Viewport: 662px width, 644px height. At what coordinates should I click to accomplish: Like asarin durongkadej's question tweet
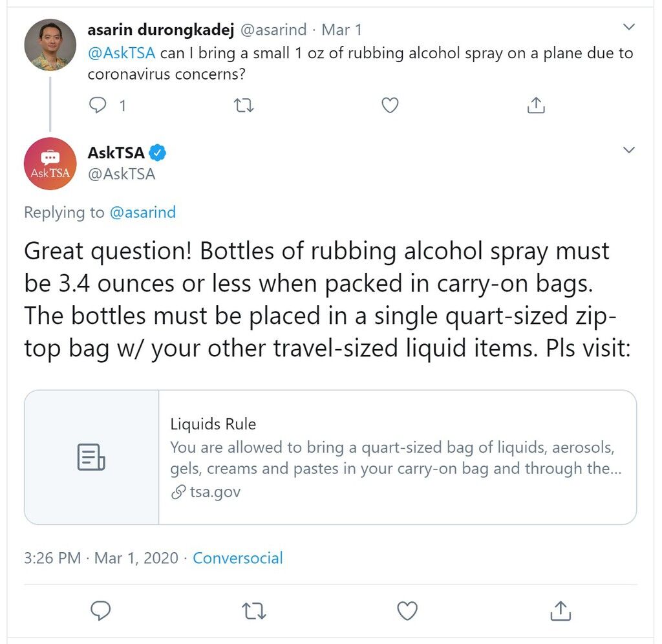[390, 105]
